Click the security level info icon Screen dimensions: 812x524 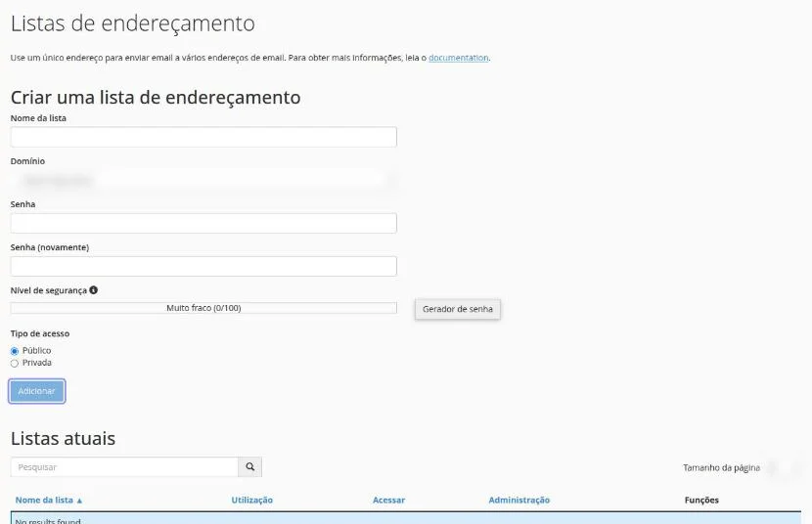(x=93, y=290)
